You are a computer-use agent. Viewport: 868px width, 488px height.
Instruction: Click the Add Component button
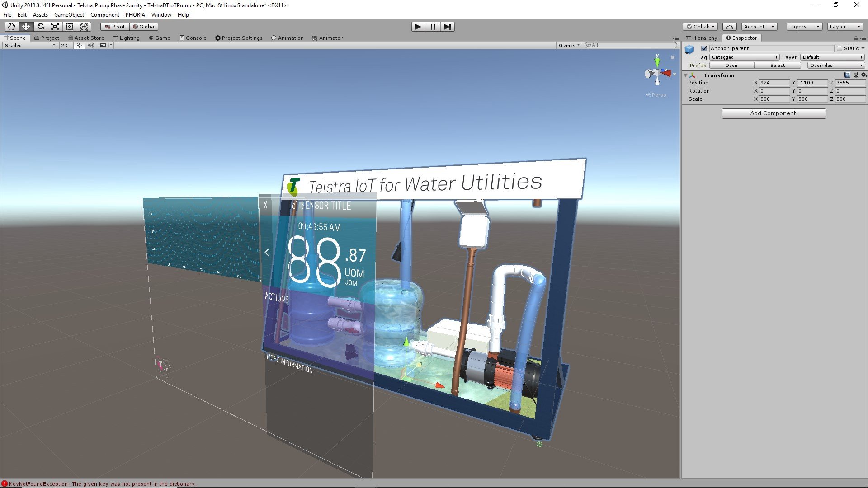774,113
